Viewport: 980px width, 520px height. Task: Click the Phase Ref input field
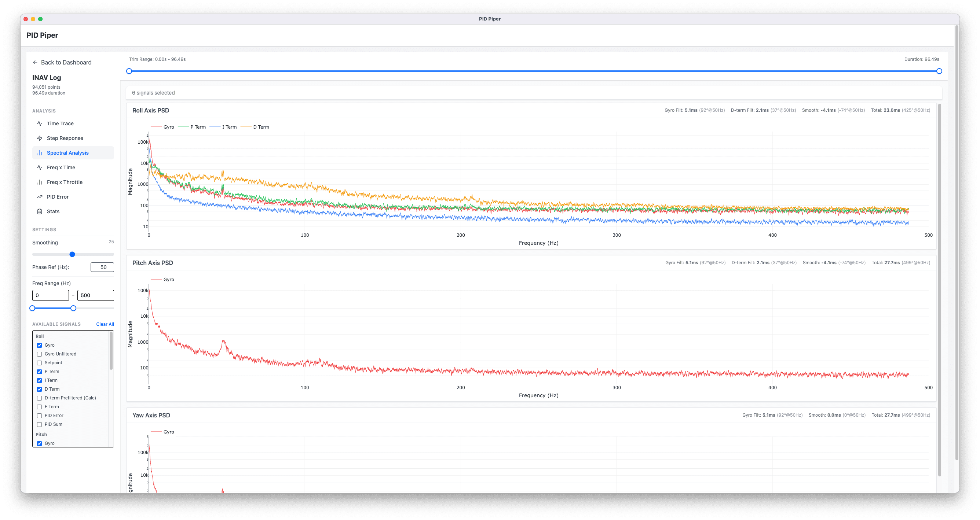[x=102, y=267]
